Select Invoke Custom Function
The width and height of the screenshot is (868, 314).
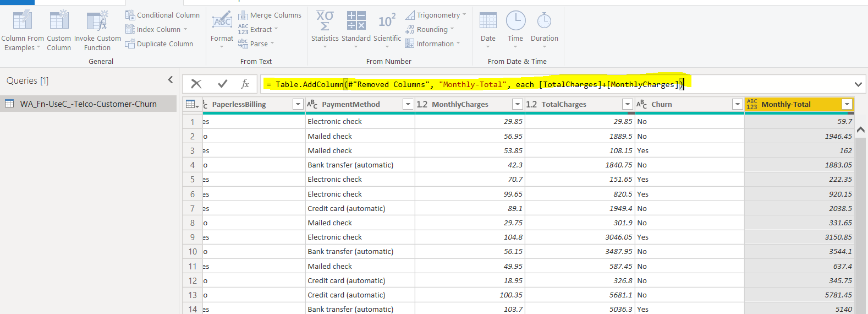[x=97, y=22]
